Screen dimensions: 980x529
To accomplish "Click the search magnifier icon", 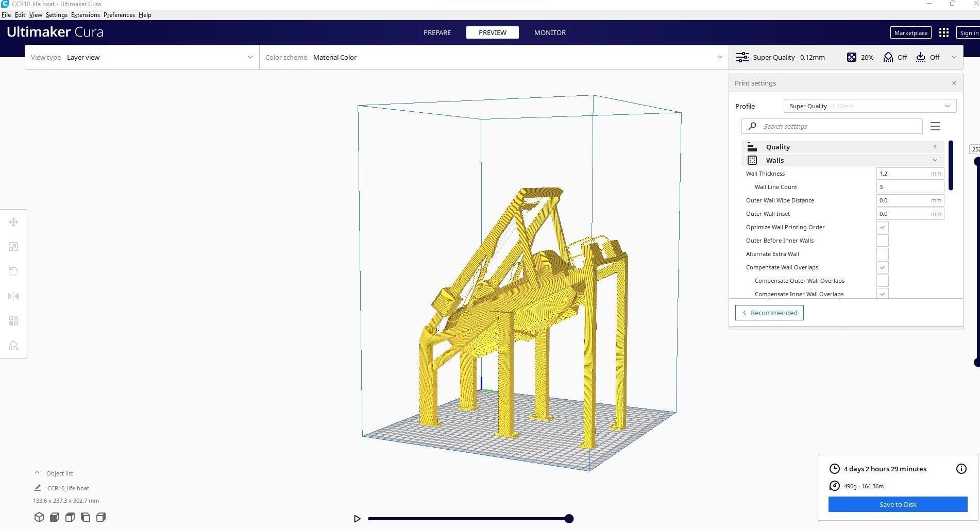I will tap(752, 126).
